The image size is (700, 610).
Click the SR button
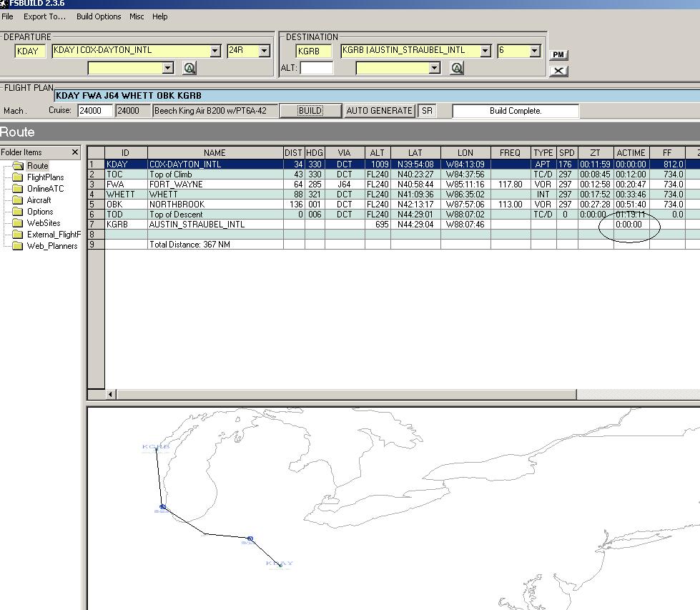[x=428, y=111]
